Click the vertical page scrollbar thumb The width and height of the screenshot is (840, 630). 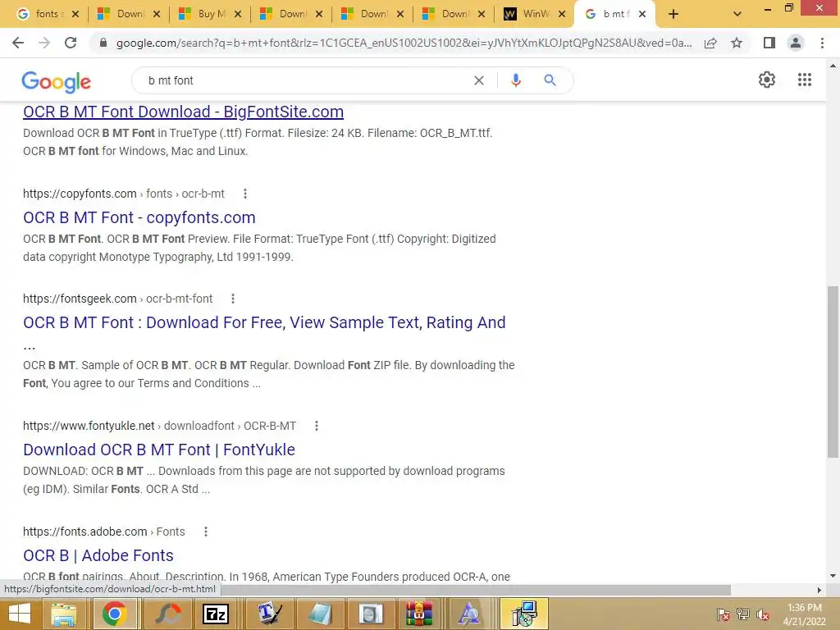[833, 372]
